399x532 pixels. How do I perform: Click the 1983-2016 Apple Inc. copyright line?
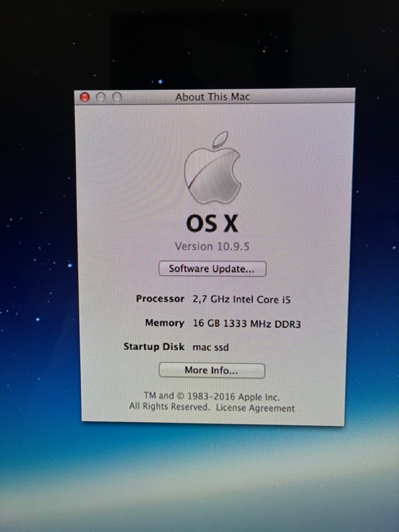pos(212,397)
